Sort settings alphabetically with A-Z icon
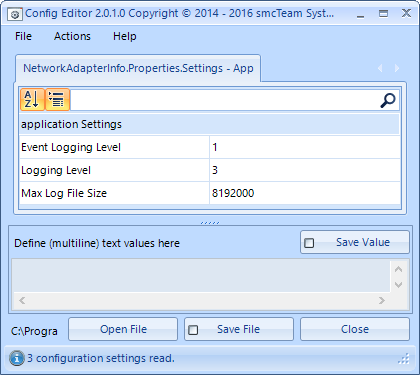 coord(32,99)
